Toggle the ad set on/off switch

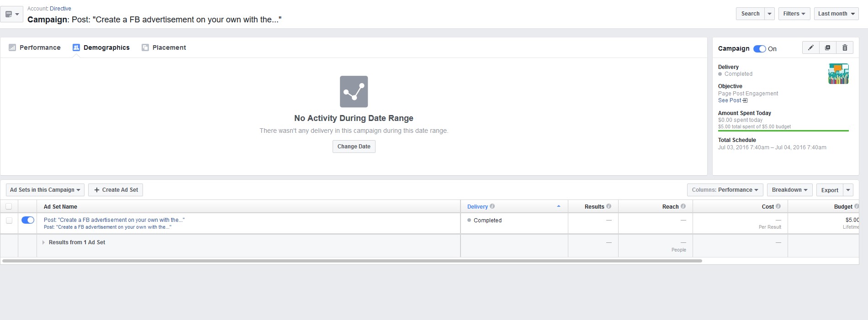[x=28, y=220]
